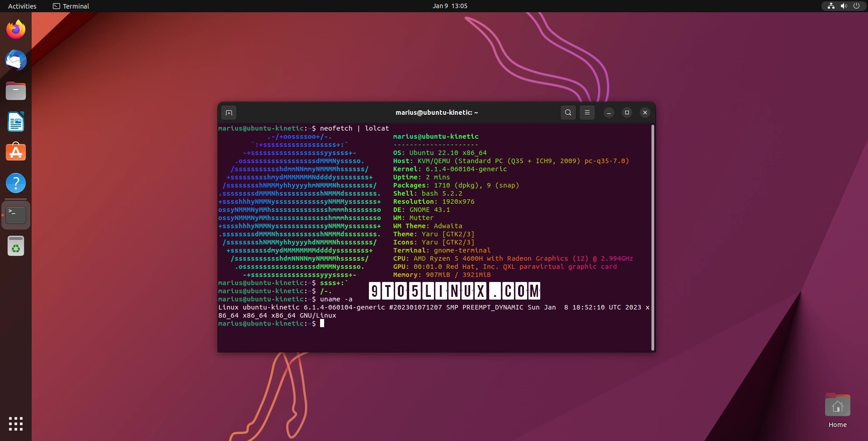Open the Trash from the dock
The height and width of the screenshot is (441, 868).
point(16,246)
